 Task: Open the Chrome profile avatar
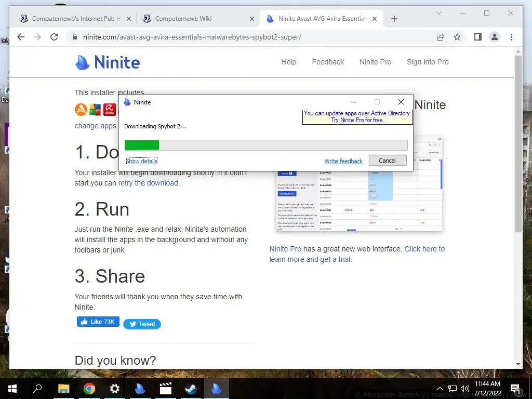[495, 37]
